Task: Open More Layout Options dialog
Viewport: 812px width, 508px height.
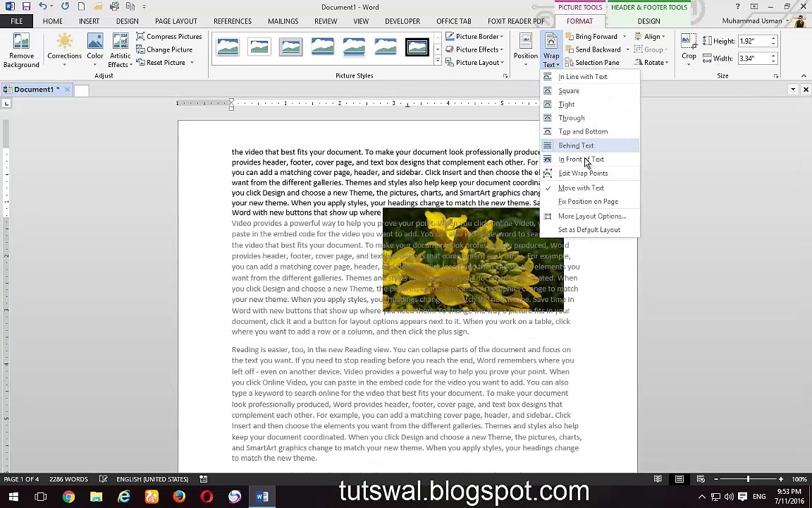Action: pos(590,216)
